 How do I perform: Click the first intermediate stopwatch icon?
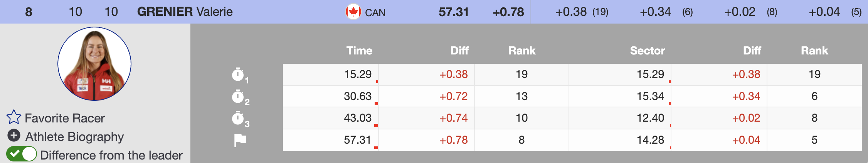(x=239, y=75)
